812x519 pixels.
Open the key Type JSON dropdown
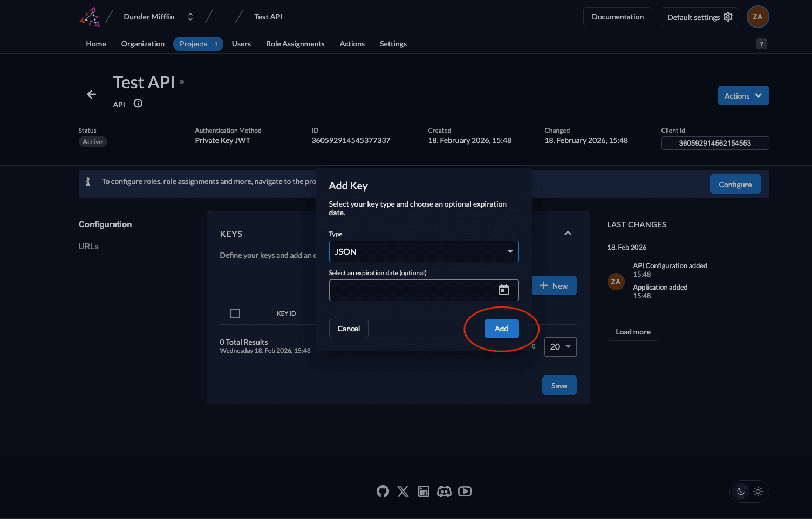pyautogui.click(x=424, y=251)
